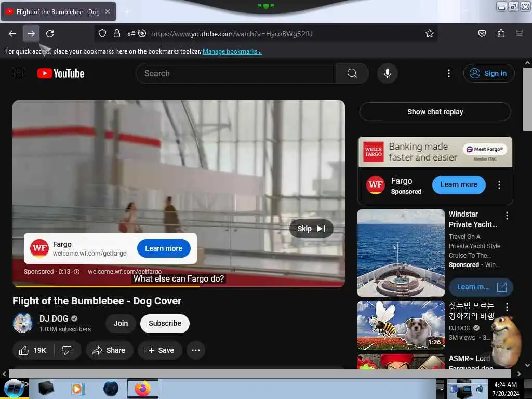
Task: Click Learn more in the video ad overlay
Action: tap(164, 248)
